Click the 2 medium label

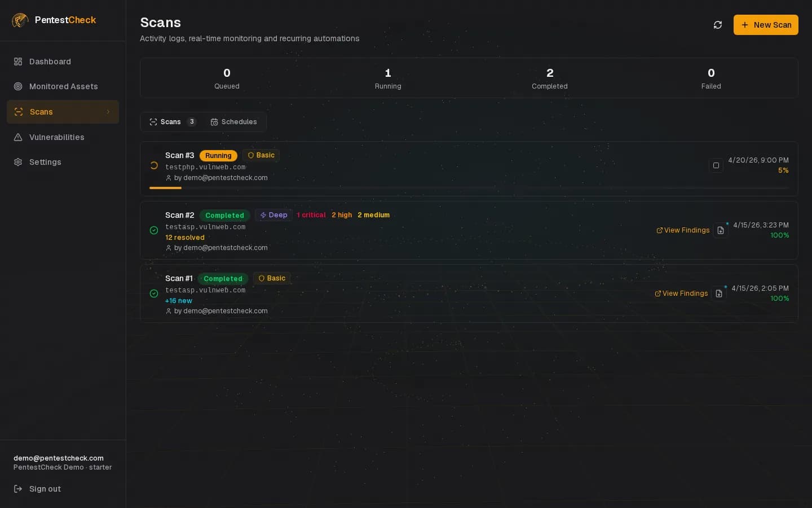coord(373,215)
